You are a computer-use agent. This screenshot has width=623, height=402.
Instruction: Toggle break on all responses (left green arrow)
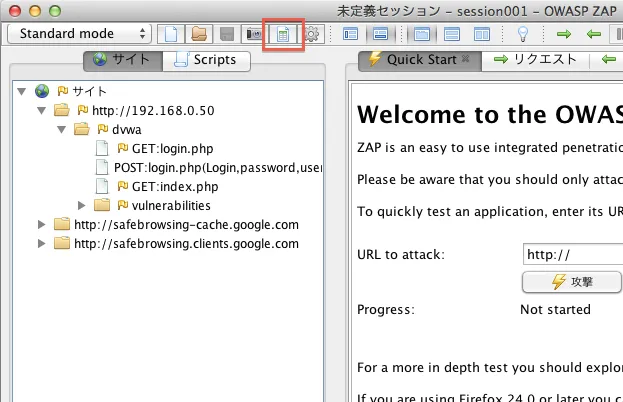594,34
